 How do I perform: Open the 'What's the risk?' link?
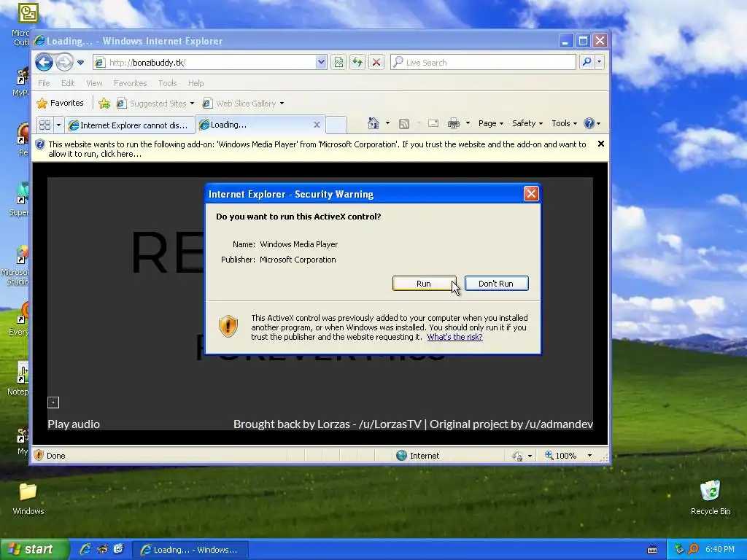[454, 337]
